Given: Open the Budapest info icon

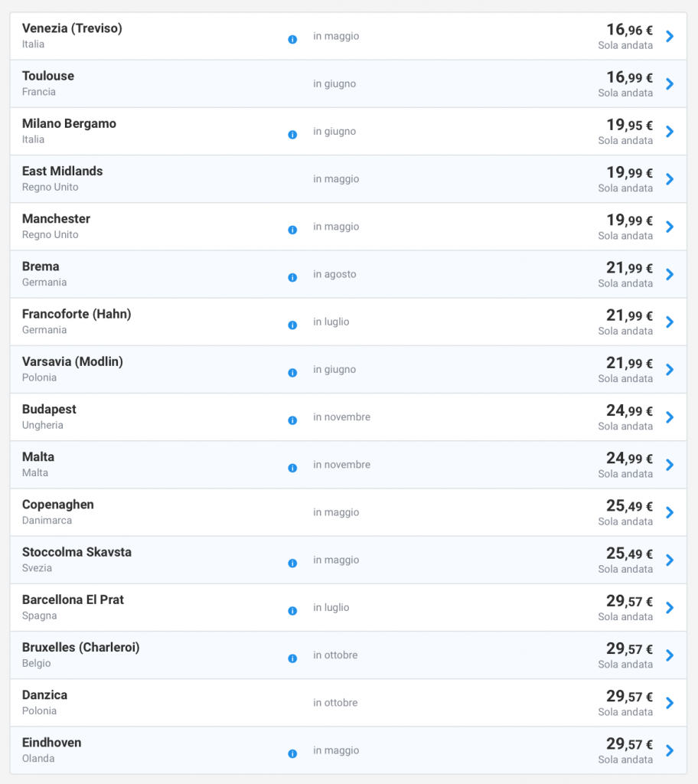Looking at the screenshot, I should 292,420.
